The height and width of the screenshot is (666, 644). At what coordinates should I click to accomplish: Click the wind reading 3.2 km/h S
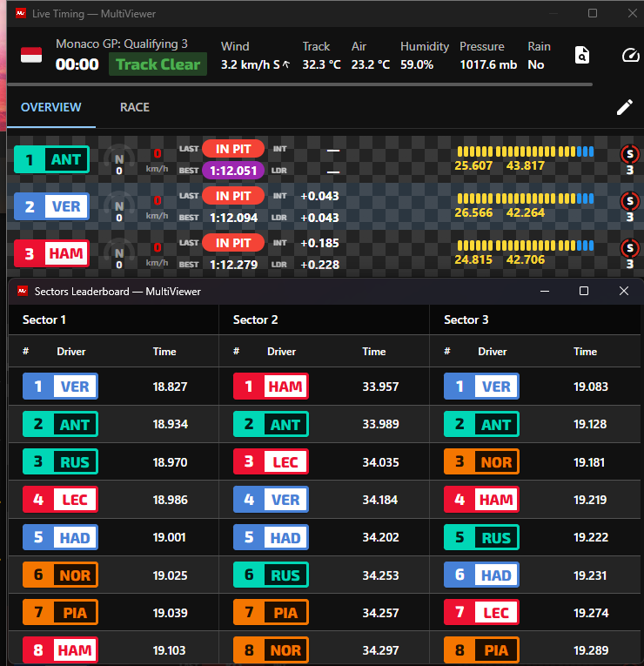pos(255,64)
